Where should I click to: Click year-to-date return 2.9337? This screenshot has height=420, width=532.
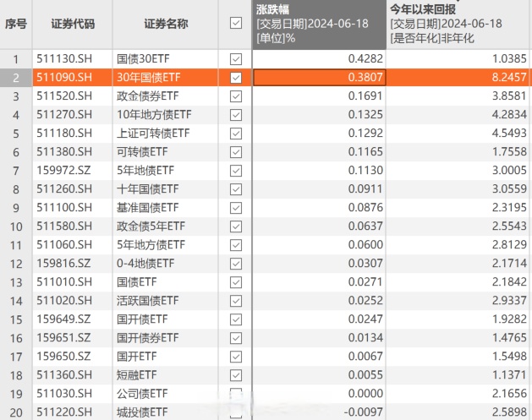[x=459, y=301]
